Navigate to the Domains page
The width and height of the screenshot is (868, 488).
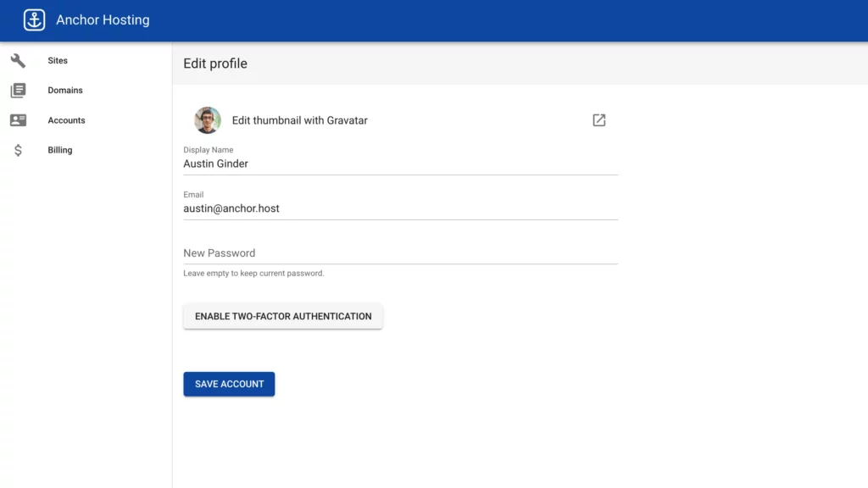pos(64,90)
